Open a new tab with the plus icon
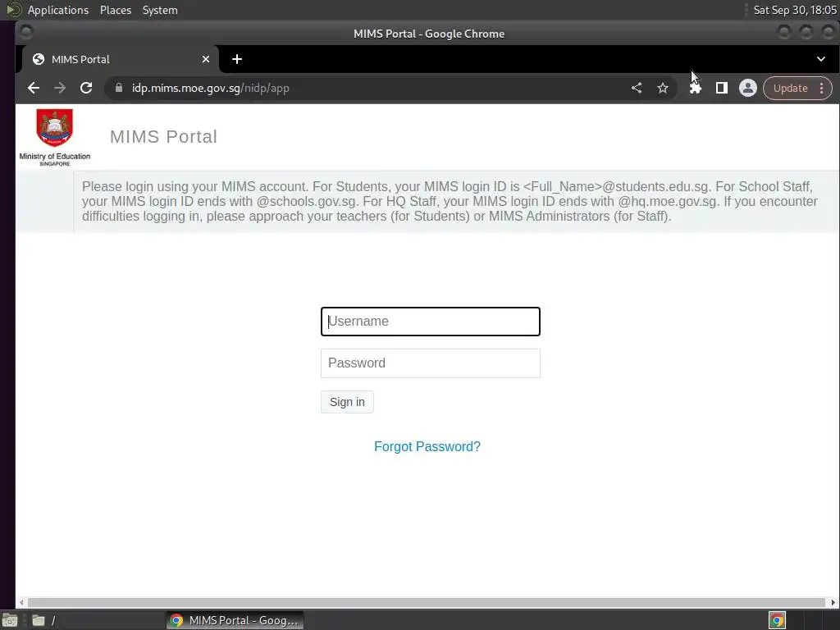 pyautogui.click(x=237, y=59)
